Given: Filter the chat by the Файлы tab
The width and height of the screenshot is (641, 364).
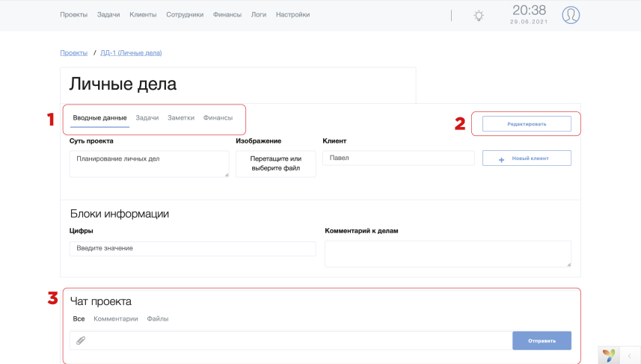Looking at the screenshot, I should point(158,318).
